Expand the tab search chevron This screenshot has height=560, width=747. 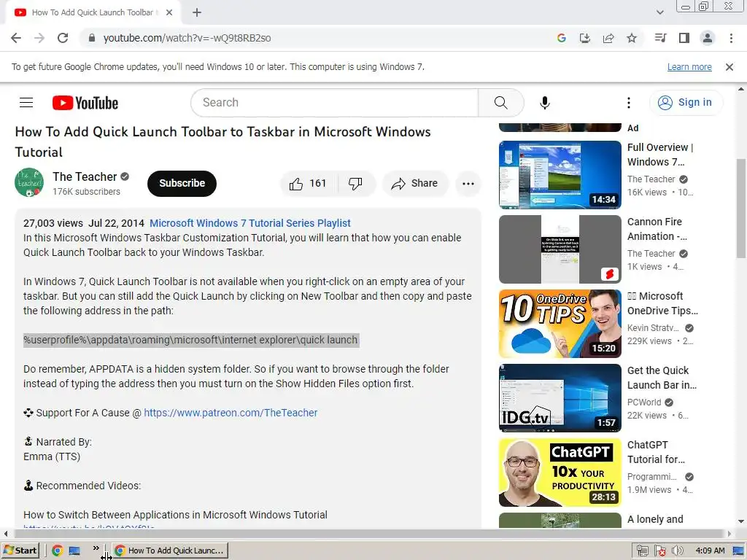(x=659, y=12)
